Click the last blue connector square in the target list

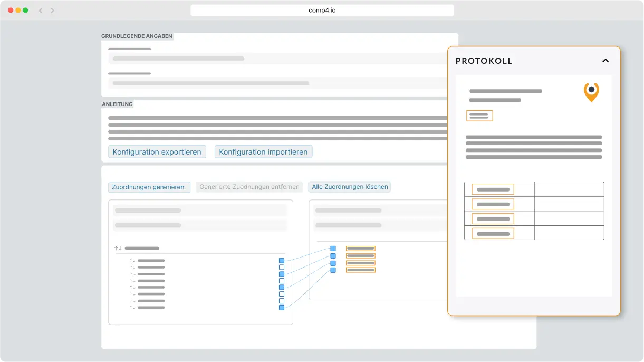point(333,270)
